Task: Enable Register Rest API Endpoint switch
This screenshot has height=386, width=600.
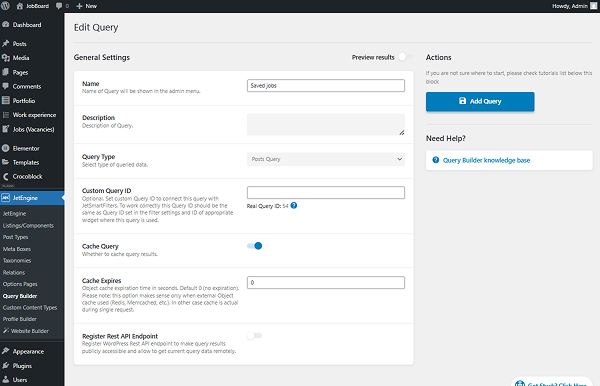Action: (x=254, y=336)
